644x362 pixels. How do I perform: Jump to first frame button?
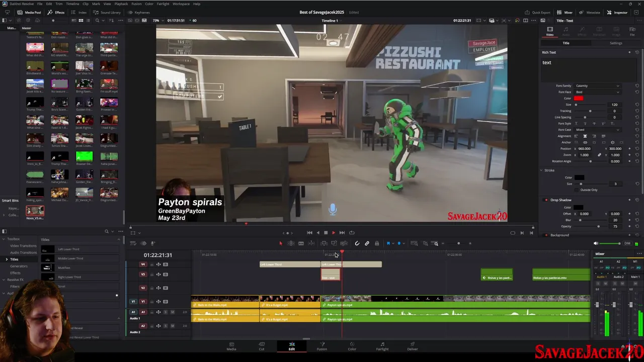pos(309,233)
